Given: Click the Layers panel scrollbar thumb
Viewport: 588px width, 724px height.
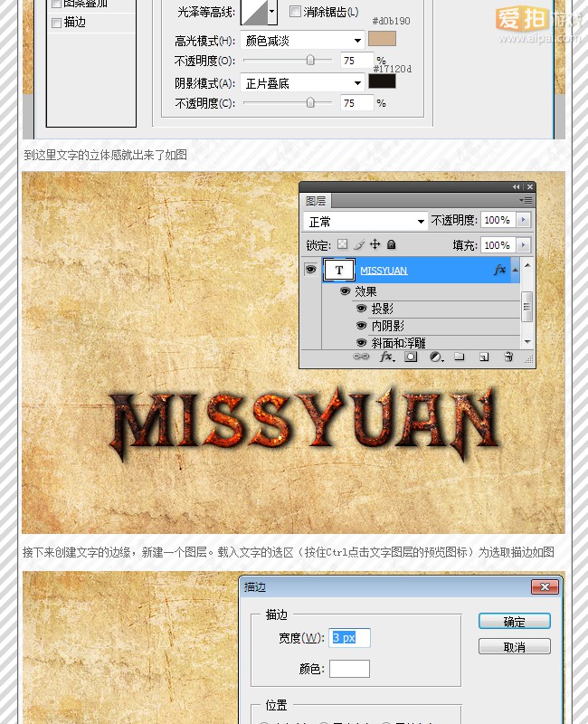Looking at the screenshot, I should pos(527,307).
